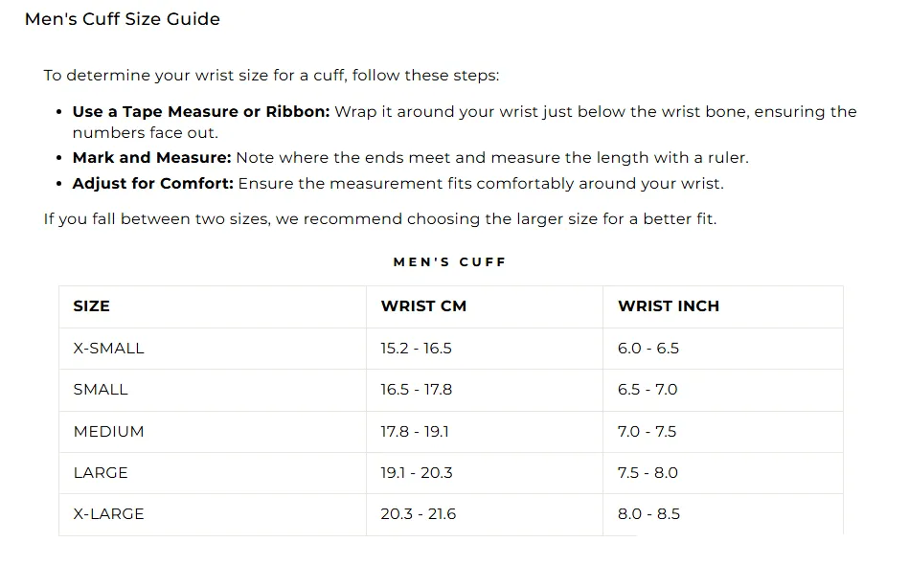Select the SMALL size row label

pyautogui.click(x=101, y=390)
